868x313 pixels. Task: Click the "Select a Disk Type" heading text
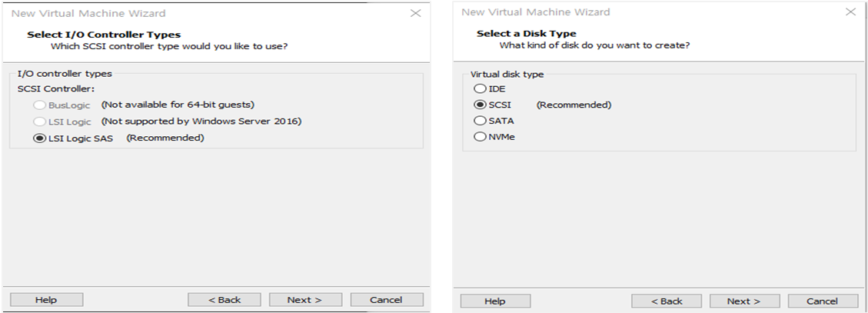526,33
